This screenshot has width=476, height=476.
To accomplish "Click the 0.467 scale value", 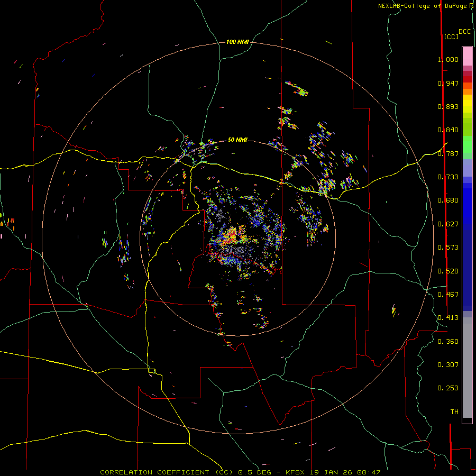I will click(x=448, y=295).
